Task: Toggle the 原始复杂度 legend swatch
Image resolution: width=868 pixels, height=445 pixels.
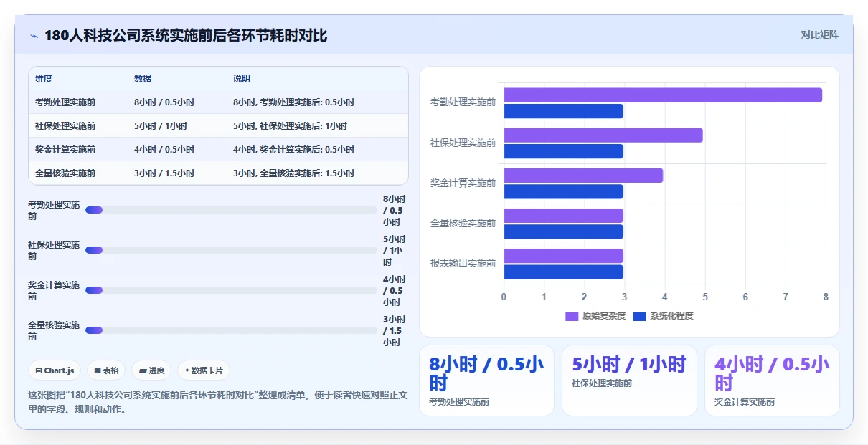Action: pyautogui.click(x=572, y=316)
